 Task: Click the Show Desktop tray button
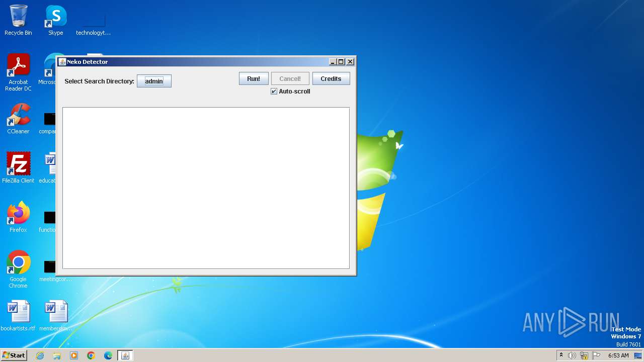pyautogui.click(x=638, y=355)
